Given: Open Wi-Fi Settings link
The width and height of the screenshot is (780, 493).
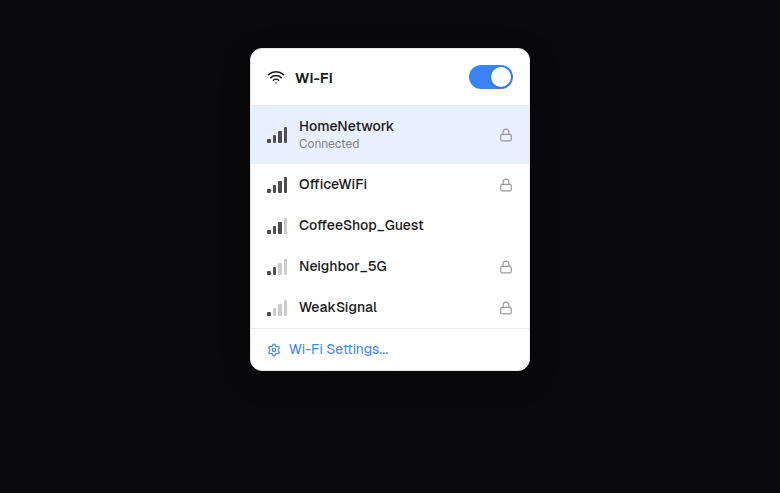Looking at the screenshot, I should tap(338, 349).
